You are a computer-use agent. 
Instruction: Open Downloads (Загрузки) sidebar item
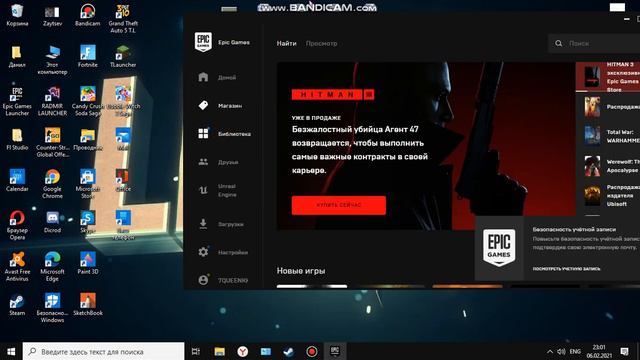[x=222, y=224]
